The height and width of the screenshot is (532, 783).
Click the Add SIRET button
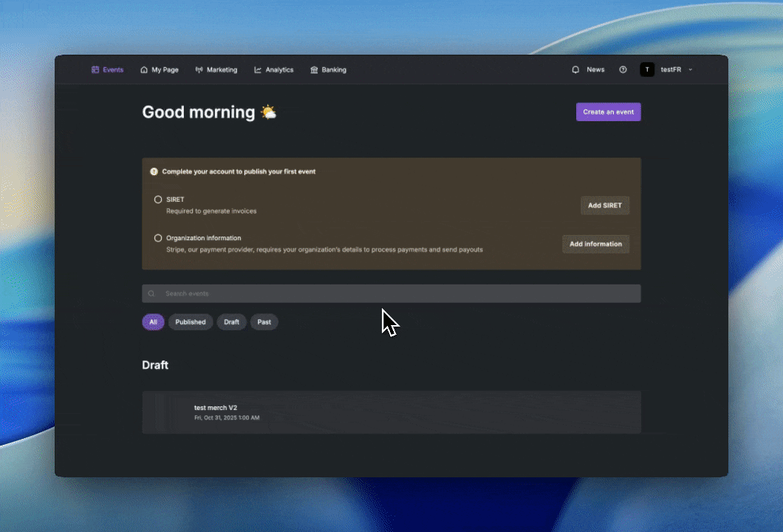605,205
